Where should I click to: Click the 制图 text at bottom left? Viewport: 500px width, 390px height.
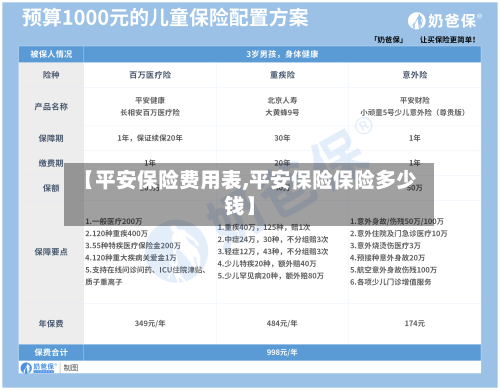pos(71,368)
